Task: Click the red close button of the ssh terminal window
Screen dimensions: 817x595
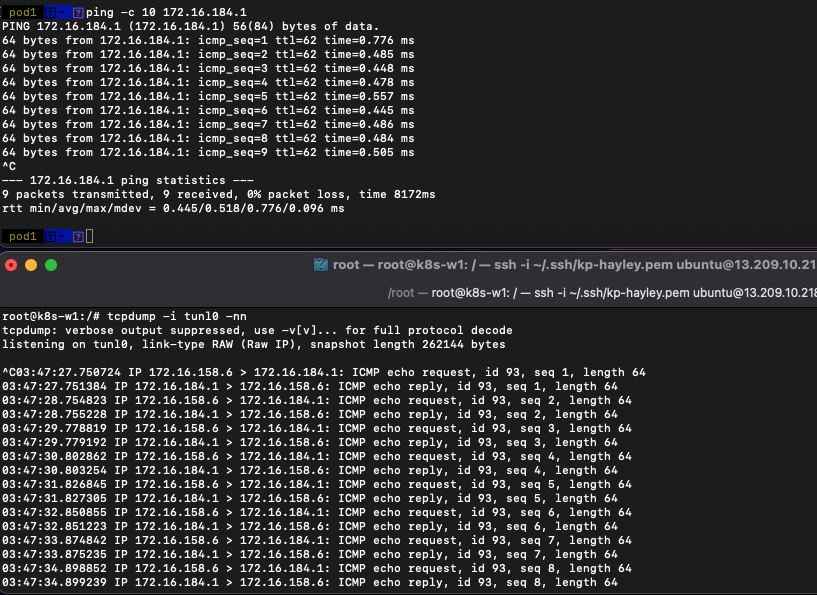Action: [x=11, y=265]
